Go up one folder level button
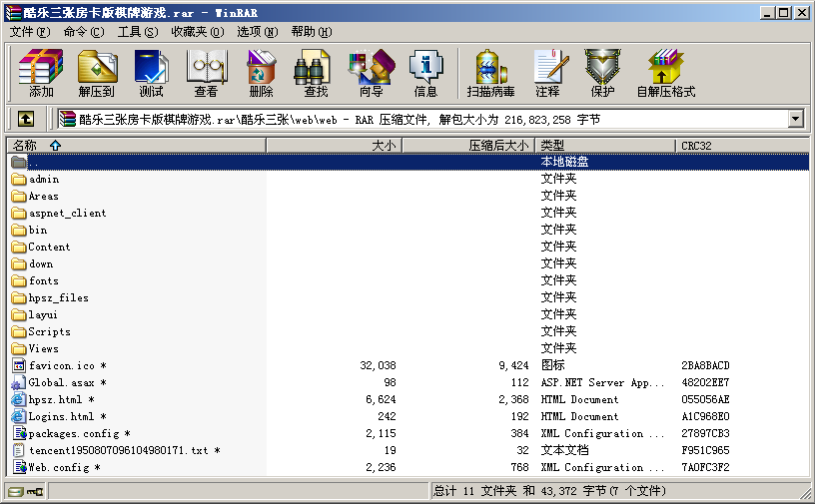The width and height of the screenshot is (815, 504). pos(26,119)
